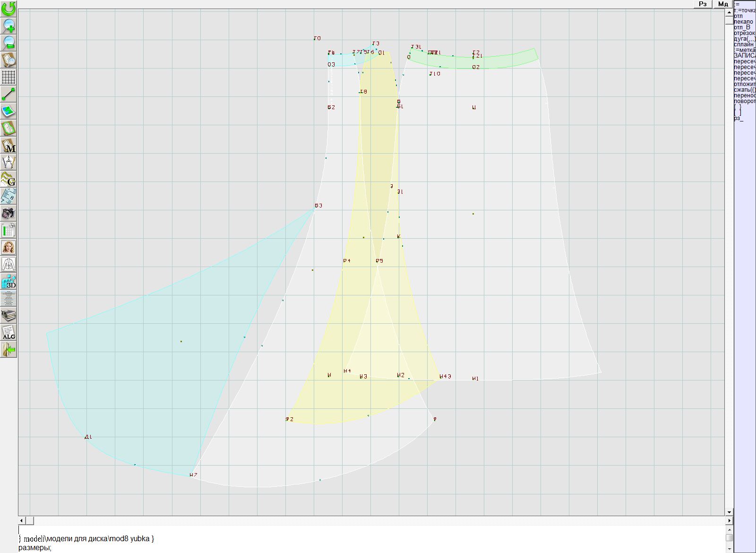Take a snapshot with the camera icon

9,213
